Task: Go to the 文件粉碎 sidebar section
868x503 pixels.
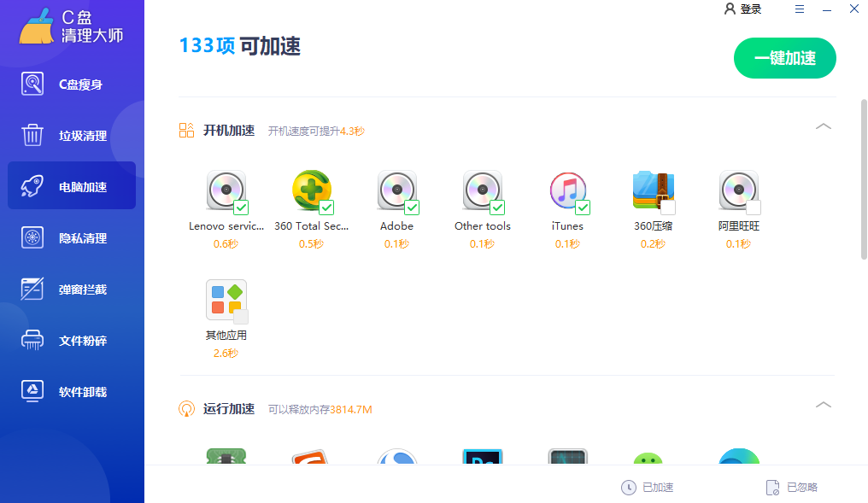Action: click(72, 340)
